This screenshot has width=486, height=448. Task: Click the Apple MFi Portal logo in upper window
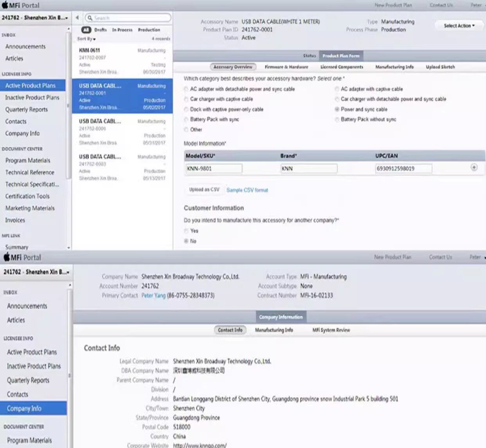click(x=21, y=5)
